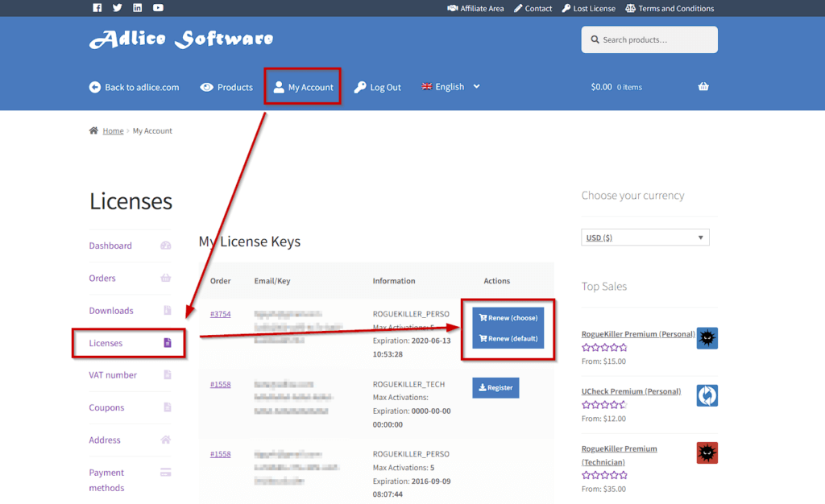
Task: Open the Facebook social icon
Action: point(97,8)
